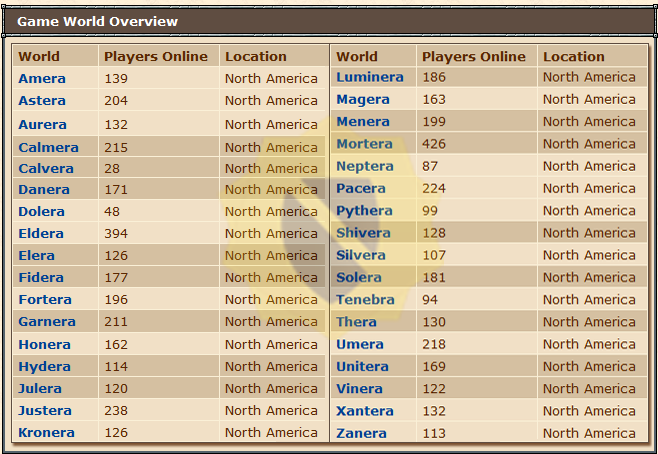Select the Mortera game world
658x454 pixels.
click(x=364, y=143)
